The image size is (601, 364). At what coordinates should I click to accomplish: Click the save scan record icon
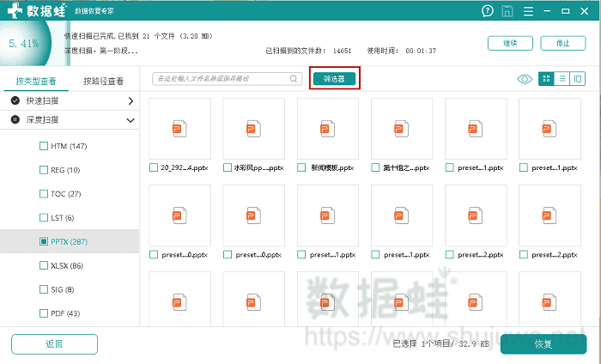[507, 11]
